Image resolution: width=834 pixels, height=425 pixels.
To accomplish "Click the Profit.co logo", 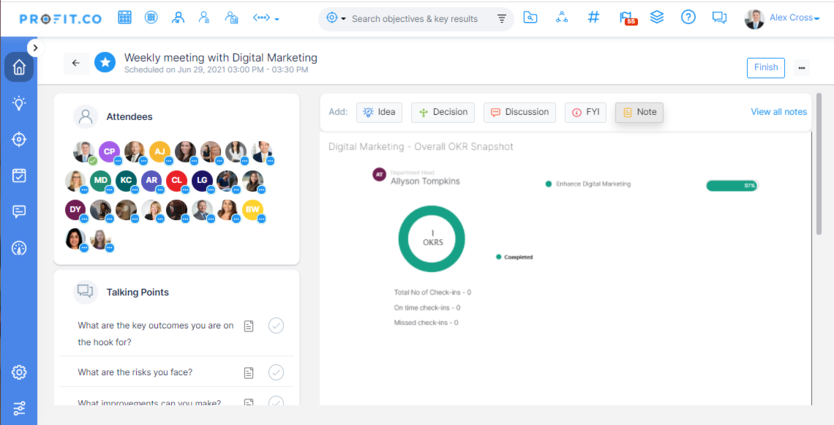I will coord(61,19).
